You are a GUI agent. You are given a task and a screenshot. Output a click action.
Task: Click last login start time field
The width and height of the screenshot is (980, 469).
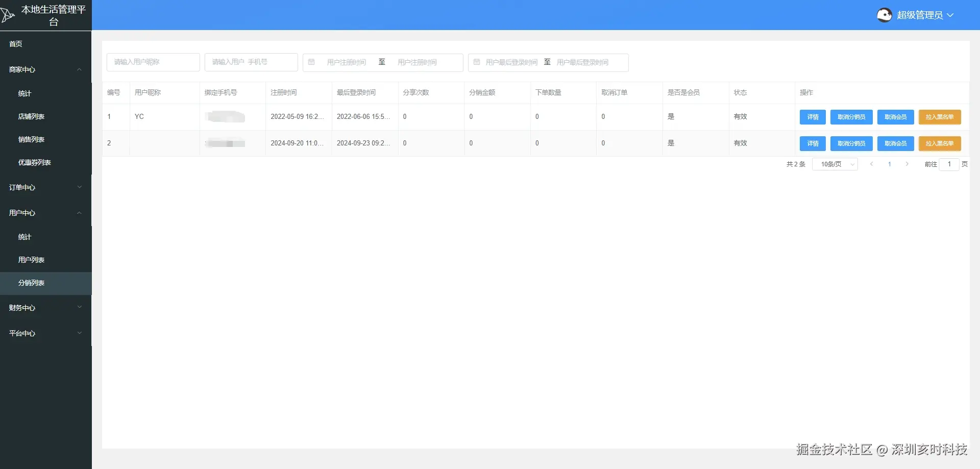point(511,62)
